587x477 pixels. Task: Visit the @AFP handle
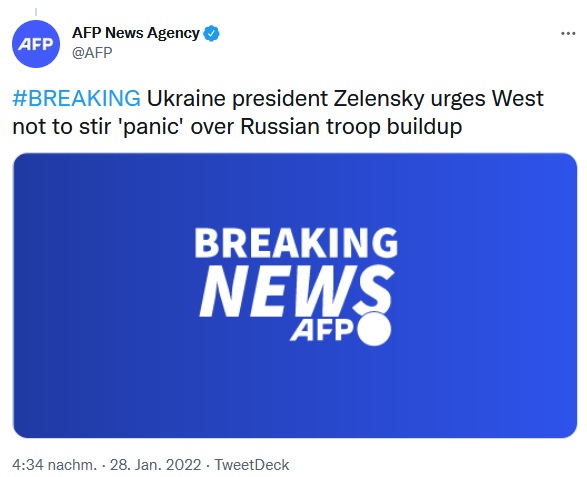pos(92,52)
